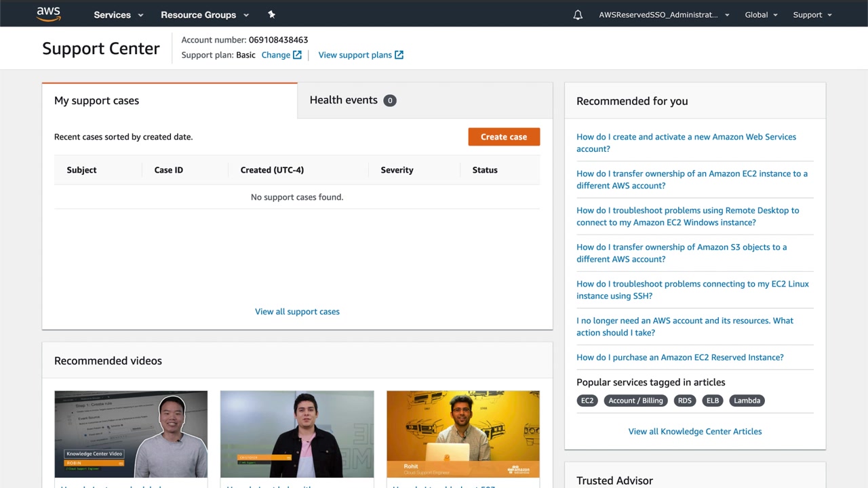Viewport: 868px width, 488px height.
Task: Open the Support menu in navbar
Action: pos(812,15)
